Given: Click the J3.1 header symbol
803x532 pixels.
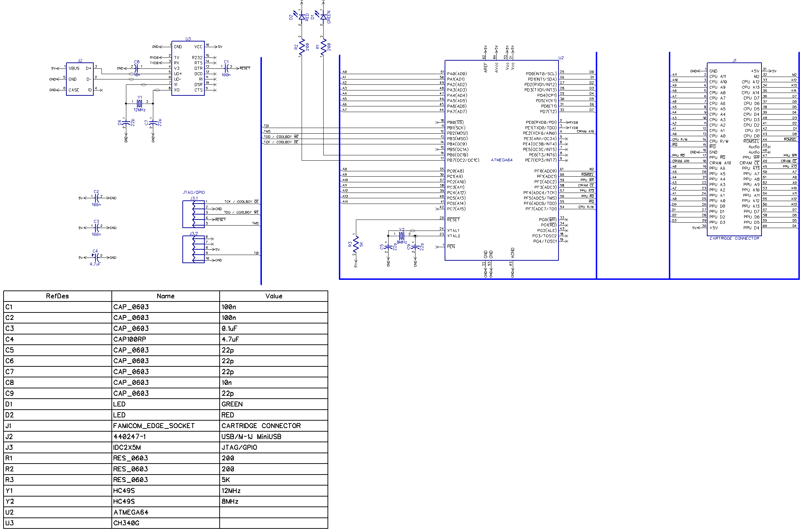Looking at the screenshot, I should pos(194,214).
